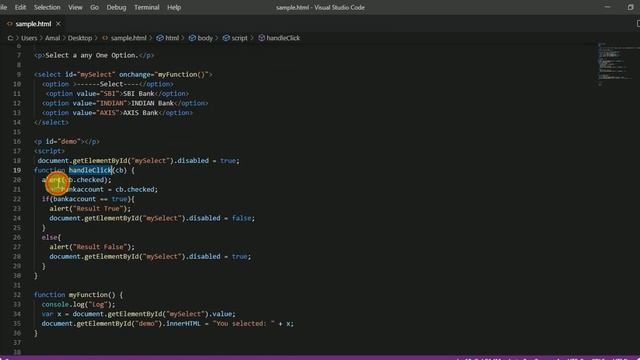Close the sample.html tab
This screenshot has height=360, width=640.
pyautogui.click(x=58, y=24)
